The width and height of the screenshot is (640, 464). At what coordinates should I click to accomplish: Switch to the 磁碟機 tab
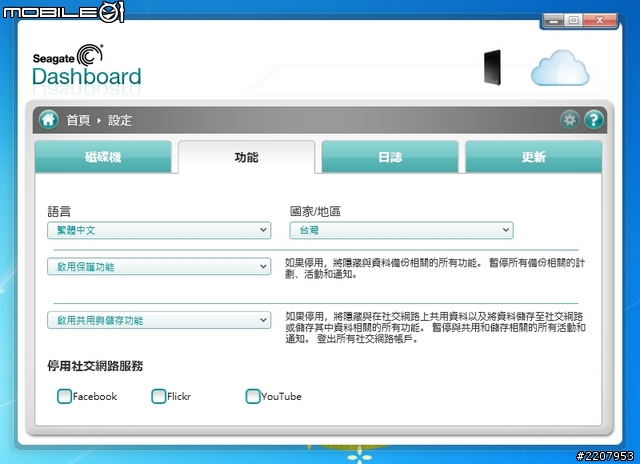pyautogui.click(x=103, y=157)
